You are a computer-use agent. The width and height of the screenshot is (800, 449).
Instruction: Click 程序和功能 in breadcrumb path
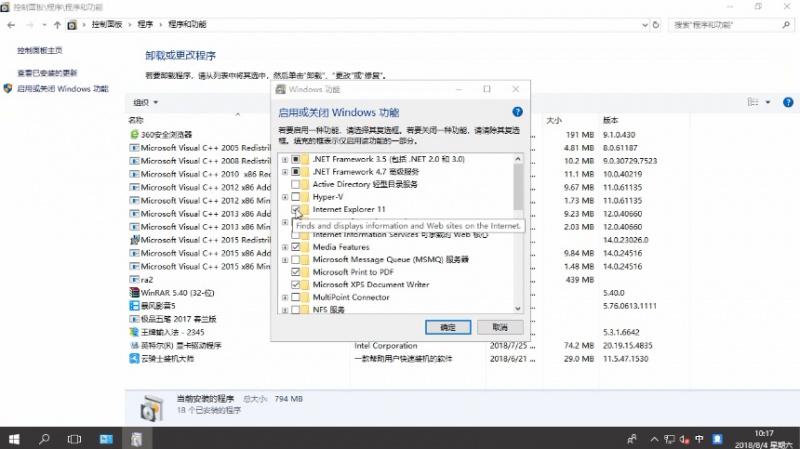[x=187, y=24]
